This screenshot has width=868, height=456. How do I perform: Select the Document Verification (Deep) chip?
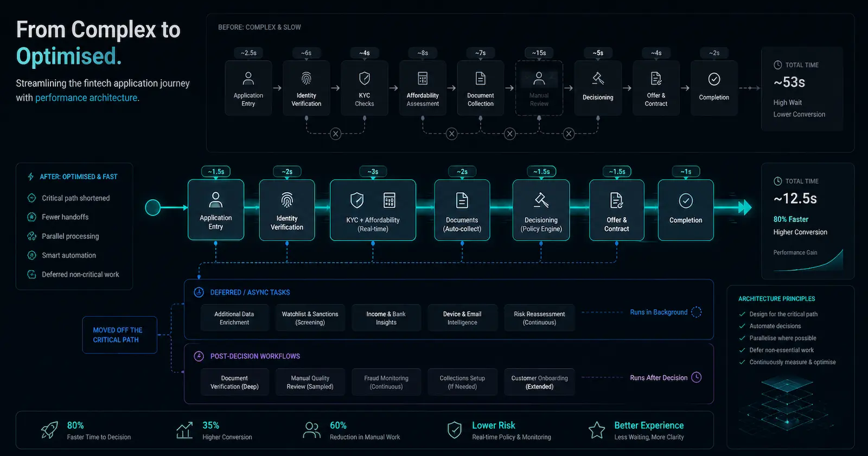pyautogui.click(x=234, y=382)
